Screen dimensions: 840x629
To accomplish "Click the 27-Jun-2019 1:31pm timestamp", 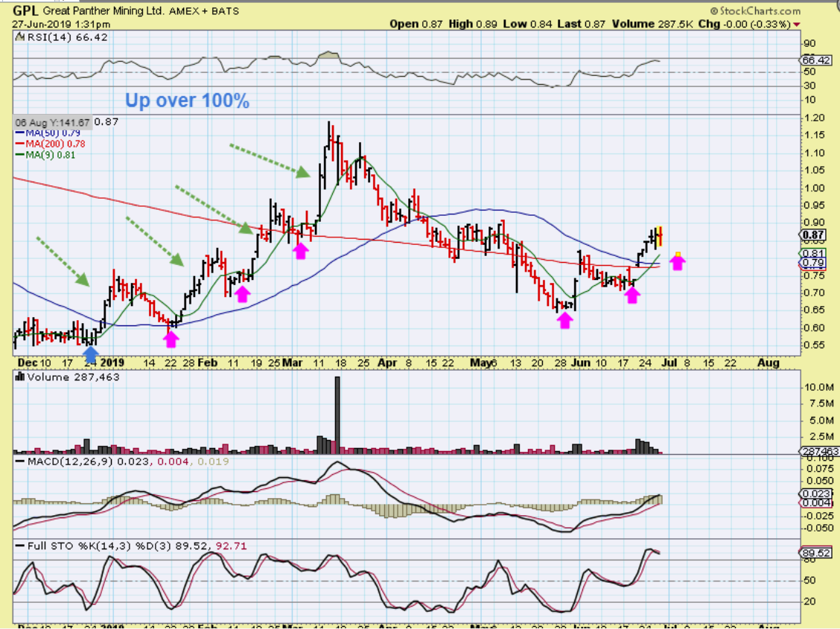I will point(62,24).
